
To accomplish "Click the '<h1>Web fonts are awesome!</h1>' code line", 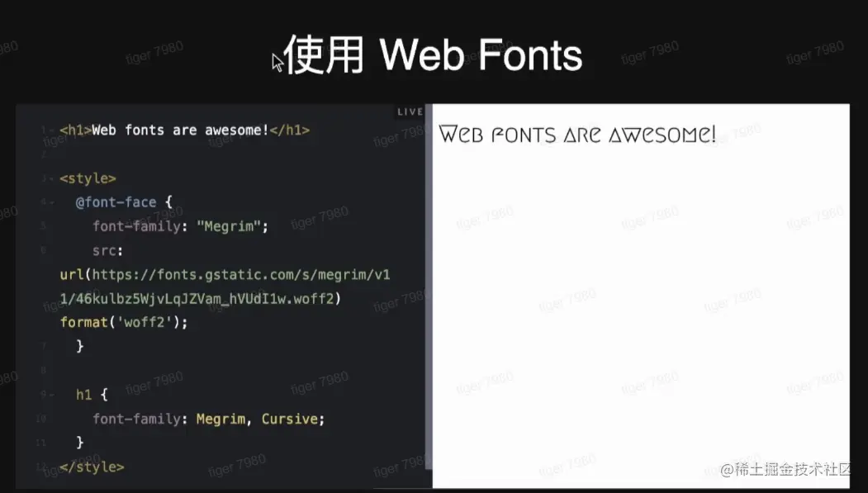I will 184,130.
